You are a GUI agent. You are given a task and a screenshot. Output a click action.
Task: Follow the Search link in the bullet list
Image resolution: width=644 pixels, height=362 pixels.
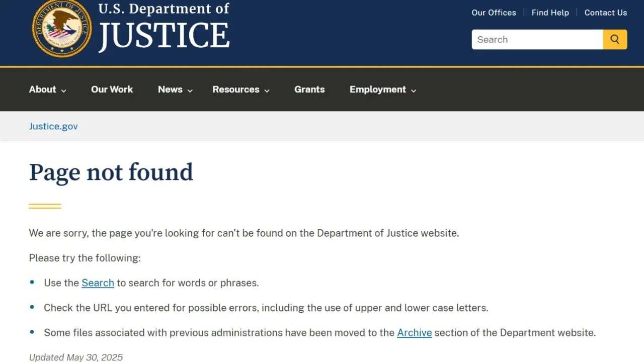tap(98, 283)
